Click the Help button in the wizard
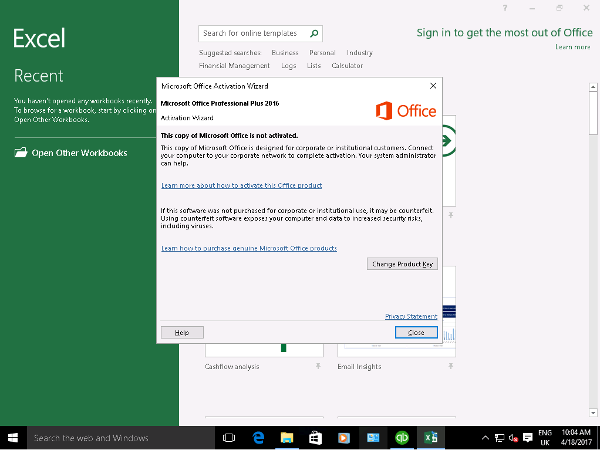 point(182,333)
